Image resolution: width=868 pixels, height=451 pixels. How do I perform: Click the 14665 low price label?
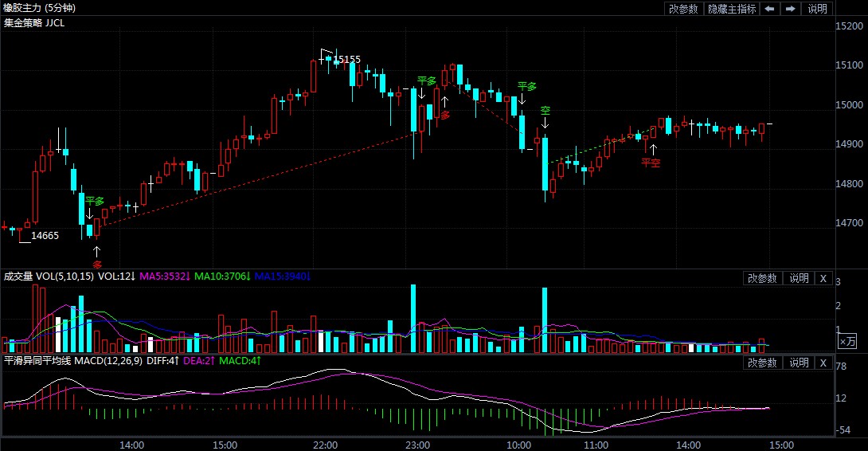point(45,236)
